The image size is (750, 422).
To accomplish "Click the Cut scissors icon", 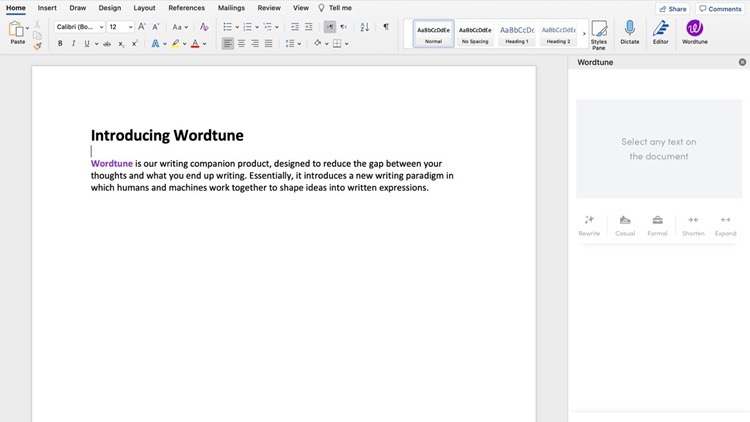I will [37, 24].
